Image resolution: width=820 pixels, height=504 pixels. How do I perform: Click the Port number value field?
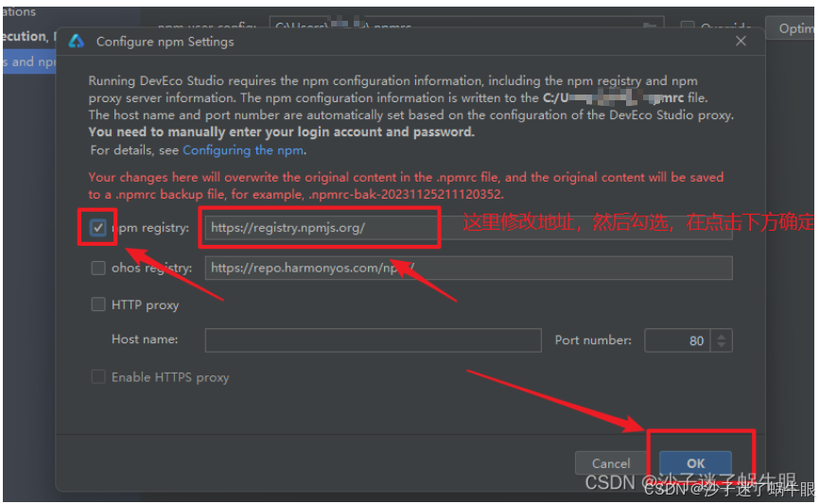677,340
